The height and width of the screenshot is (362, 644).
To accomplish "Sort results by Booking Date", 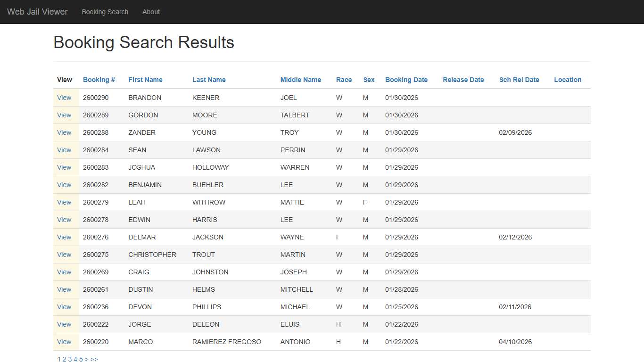I will (406, 80).
